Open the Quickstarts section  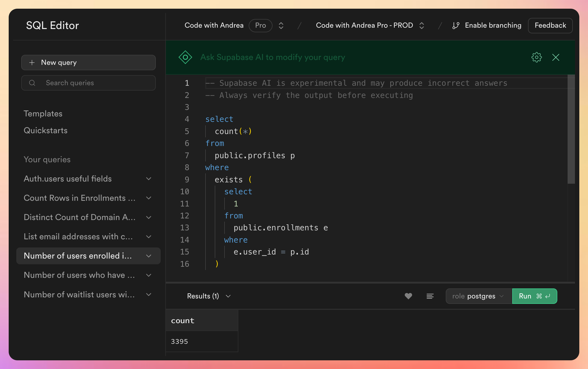pyautogui.click(x=46, y=130)
